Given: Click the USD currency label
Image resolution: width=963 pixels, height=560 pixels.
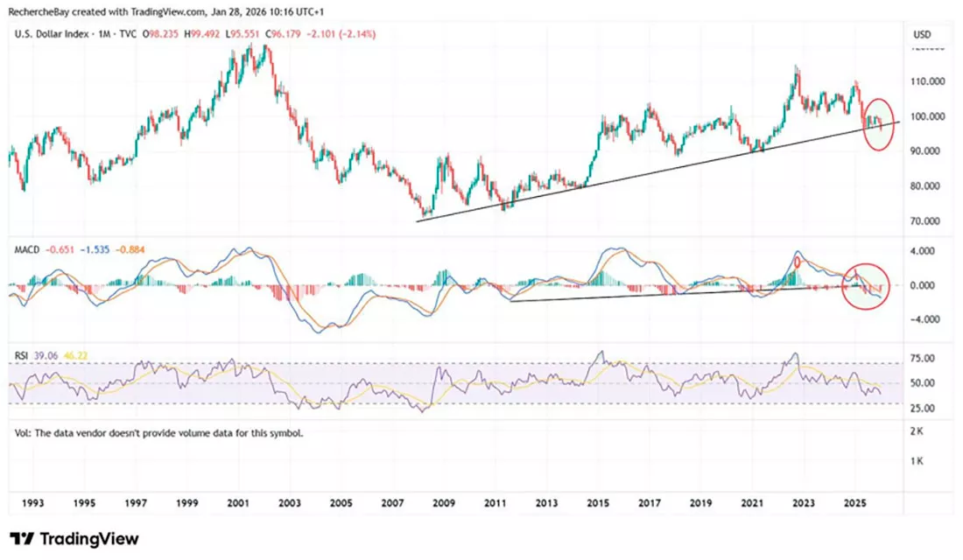Looking at the screenshot, I should [x=922, y=34].
